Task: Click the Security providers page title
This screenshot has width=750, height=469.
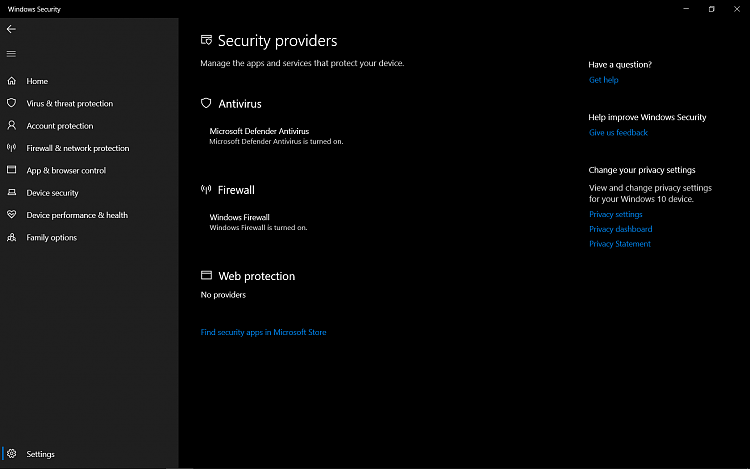Action: point(277,41)
